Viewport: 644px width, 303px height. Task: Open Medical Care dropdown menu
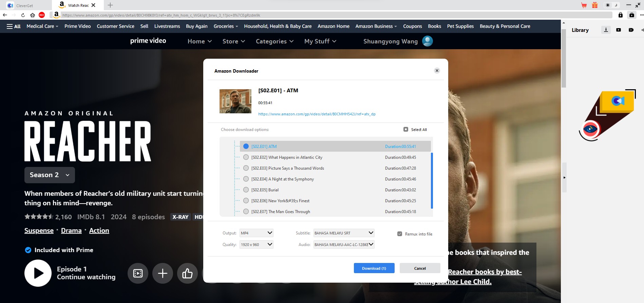click(x=42, y=26)
